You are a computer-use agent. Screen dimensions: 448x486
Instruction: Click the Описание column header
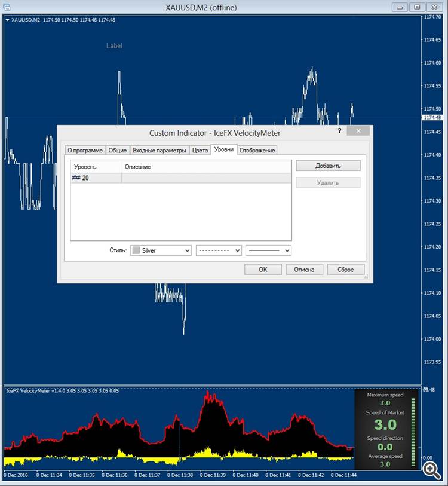(206, 167)
